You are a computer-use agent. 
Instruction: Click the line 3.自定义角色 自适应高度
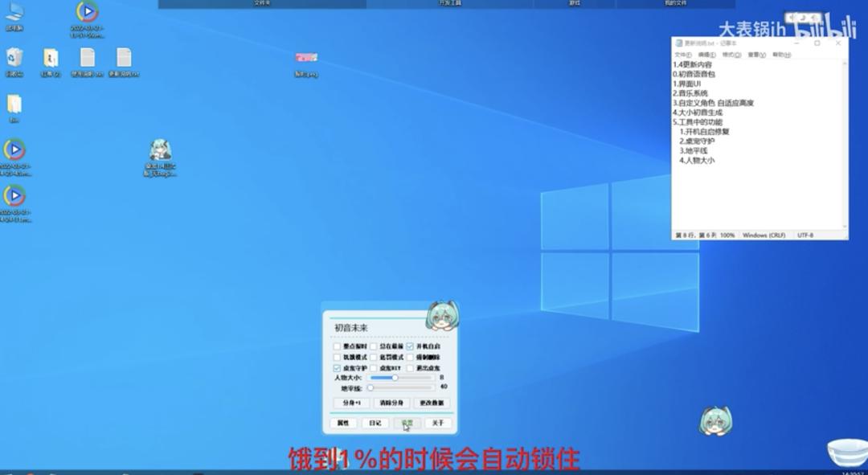coord(713,103)
